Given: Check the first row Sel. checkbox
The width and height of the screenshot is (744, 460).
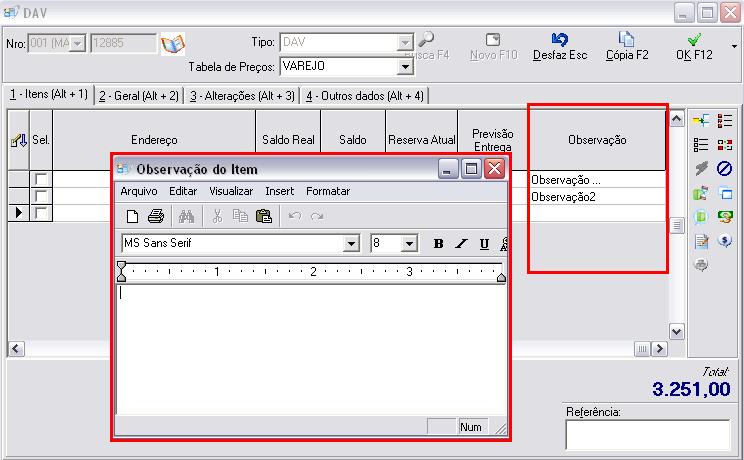Looking at the screenshot, I should coord(41,179).
